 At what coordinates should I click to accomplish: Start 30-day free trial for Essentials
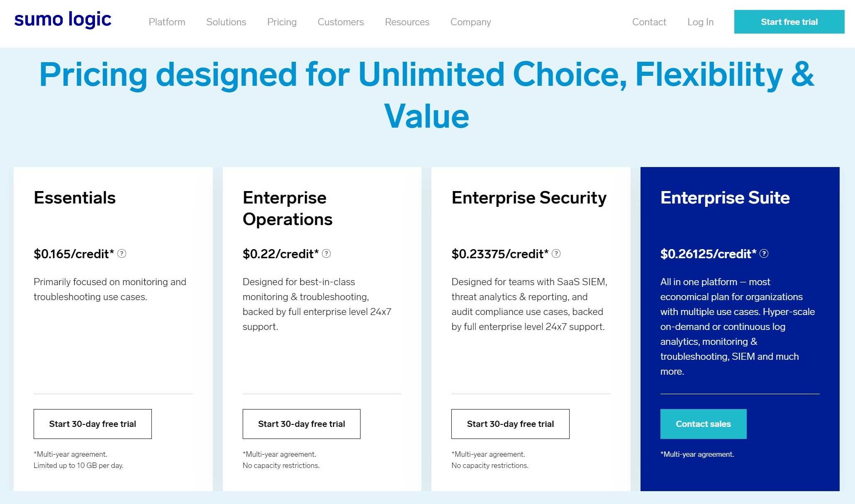pyautogui.click(x=93, y=424)
